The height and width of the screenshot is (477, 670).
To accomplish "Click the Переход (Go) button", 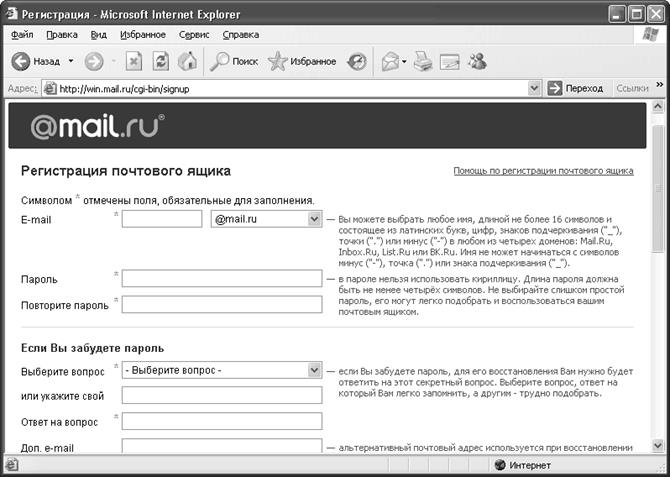I will coord(575,88).
